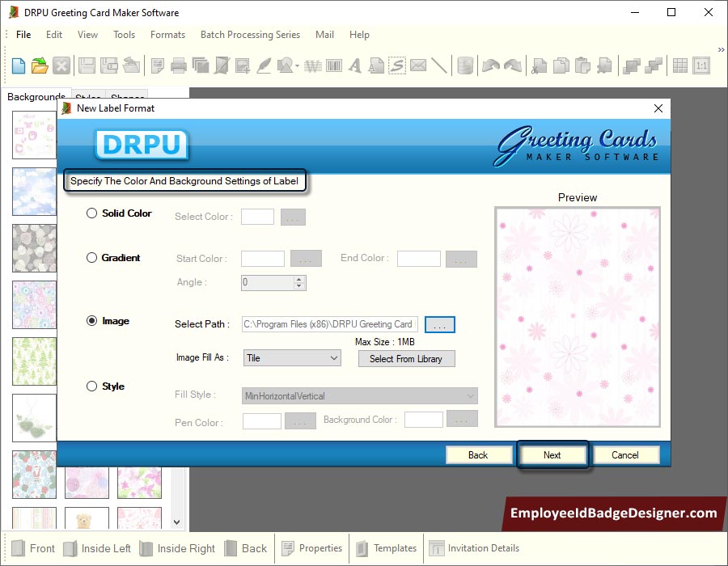Click the Cut scissors toolbar icon
Image resolution: width=728 pixels, height=566 pixels.
tap(539, 65)
